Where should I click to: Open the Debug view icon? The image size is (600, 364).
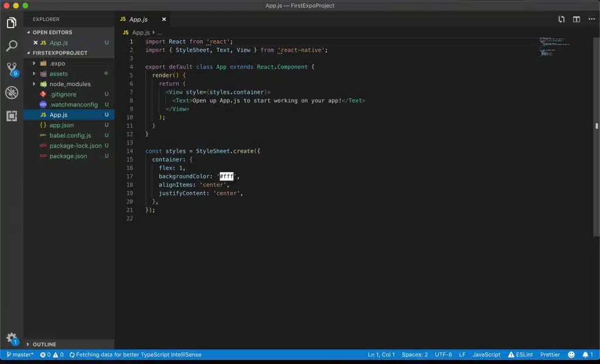(x=11, y=92)
